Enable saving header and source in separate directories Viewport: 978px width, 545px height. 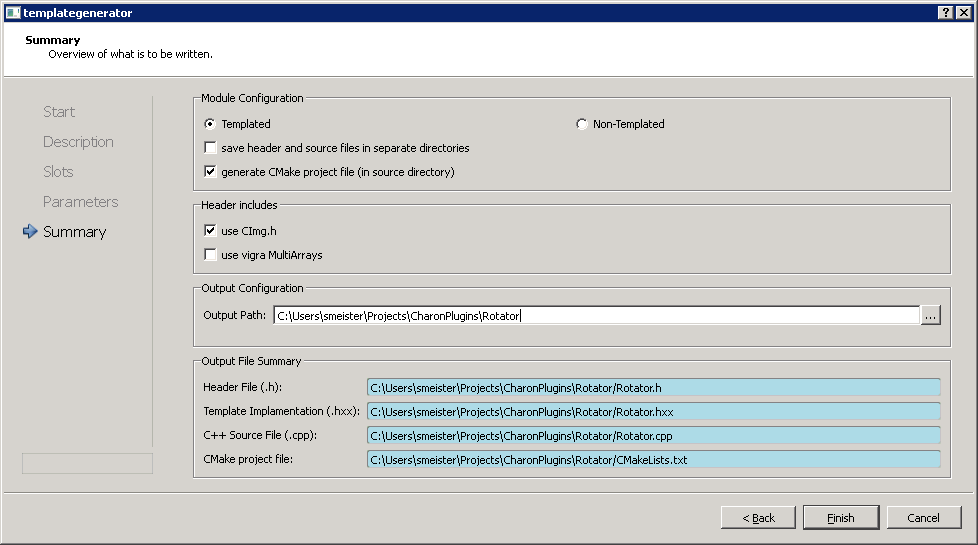point(210,148)
